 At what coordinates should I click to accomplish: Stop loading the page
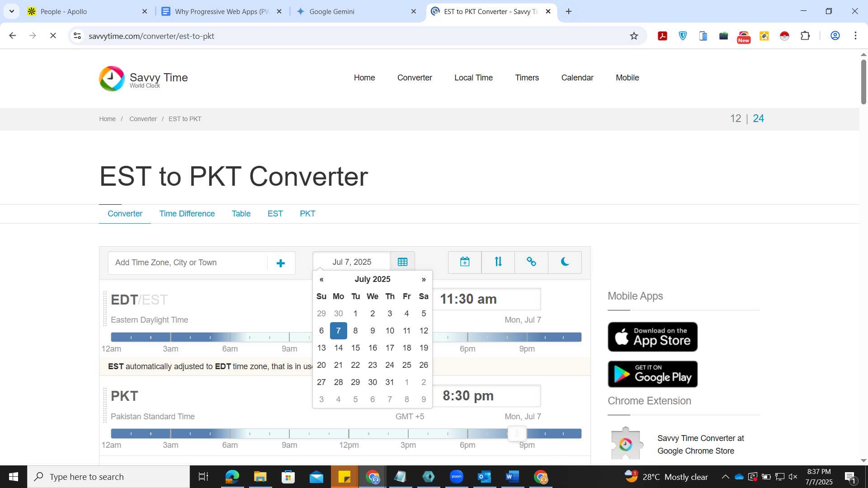[53, 36]
